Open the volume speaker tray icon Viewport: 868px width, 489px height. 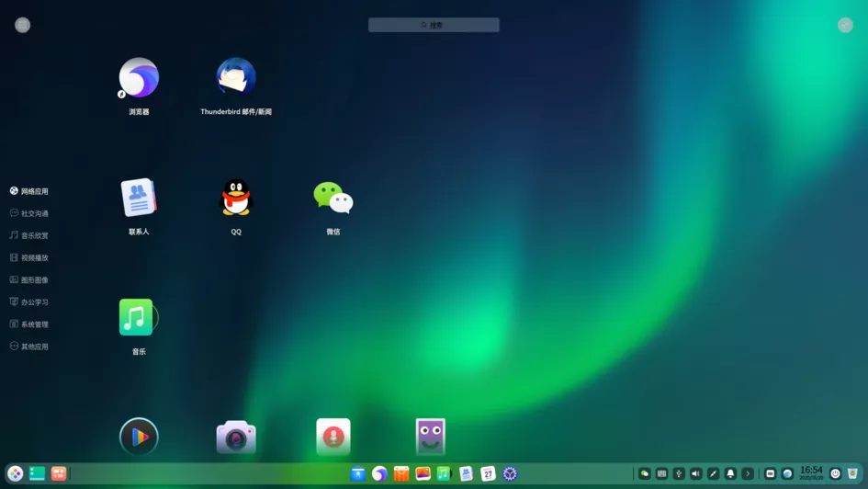pyautogui.click(x=696, y=473)
